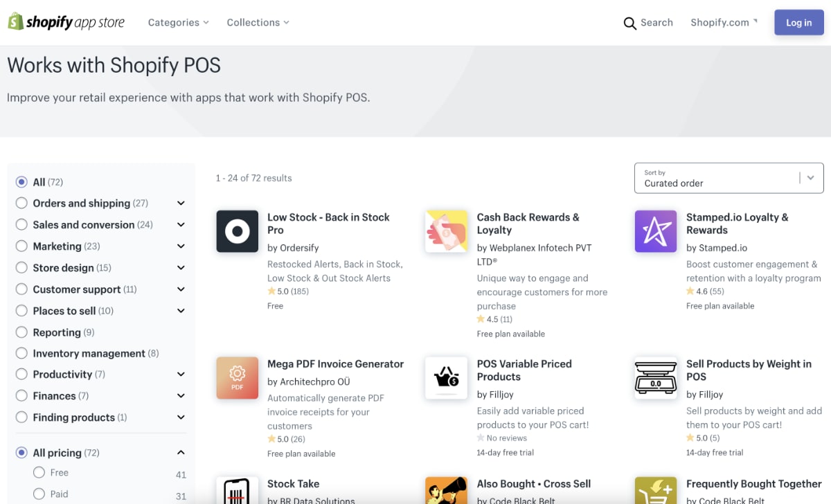The height and width of the screenshot is (504, 831).
Task: Click the 4.5 (11) rating text
Action: coord(494,319)
